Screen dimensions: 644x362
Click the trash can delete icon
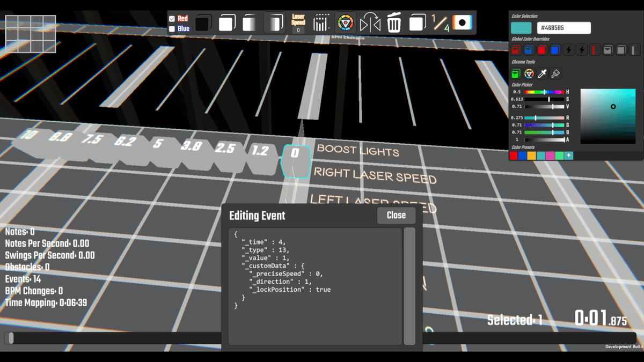(394, 24)
